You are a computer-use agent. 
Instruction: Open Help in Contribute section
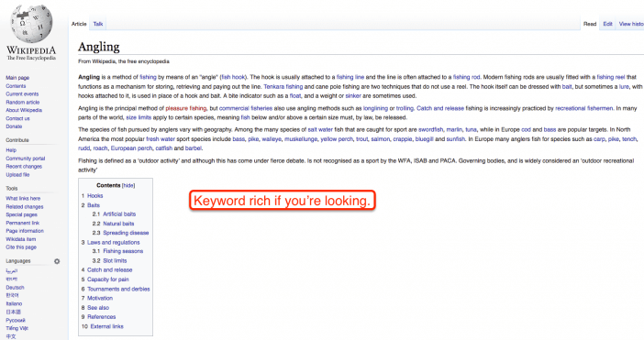coord(11,150)
